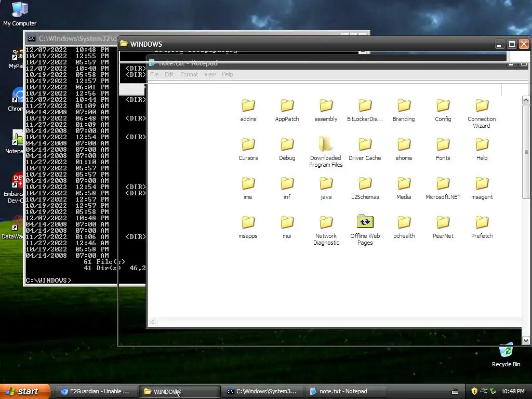
Task: Click the Start button
Action: click(25, 391)
